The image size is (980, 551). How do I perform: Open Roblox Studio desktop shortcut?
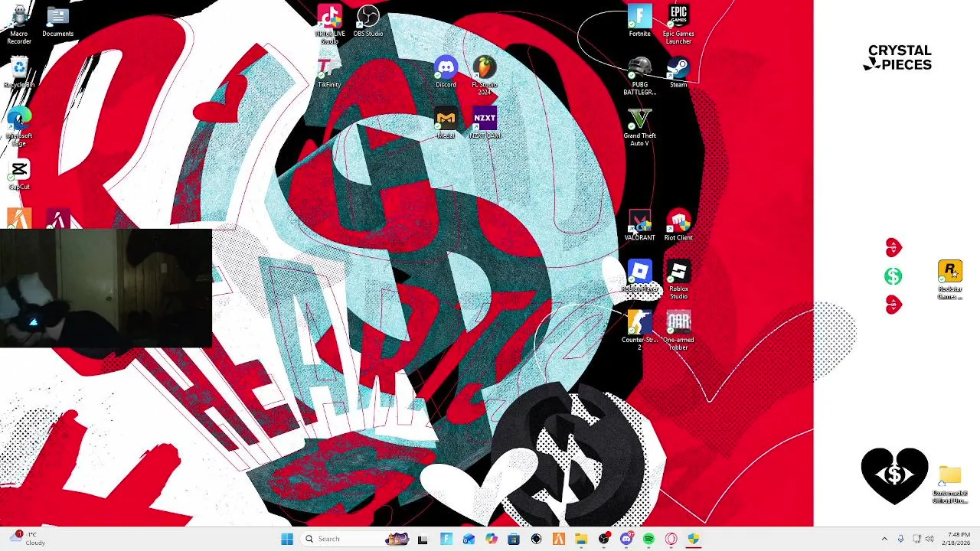[678, 280]
